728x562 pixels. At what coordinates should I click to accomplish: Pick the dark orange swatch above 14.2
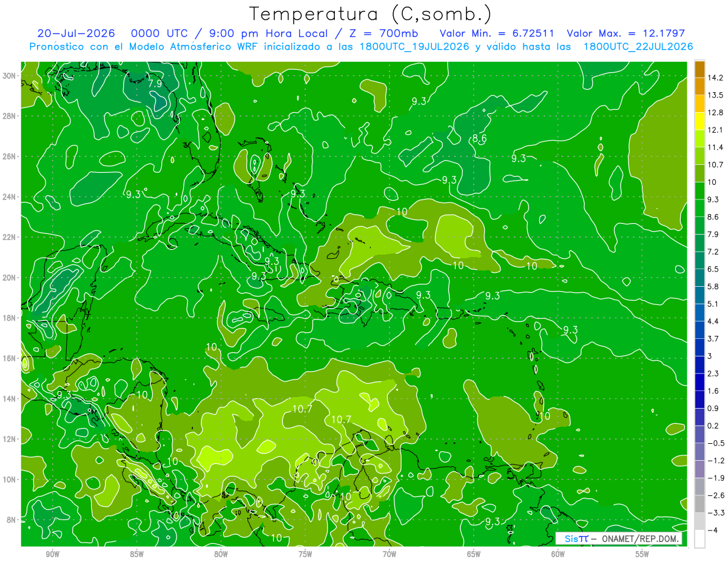pyautogui.click(x=699, y=69)
